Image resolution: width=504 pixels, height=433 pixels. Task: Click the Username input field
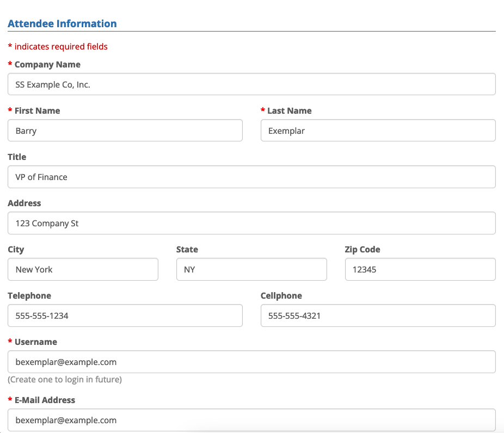pos(251,362)
